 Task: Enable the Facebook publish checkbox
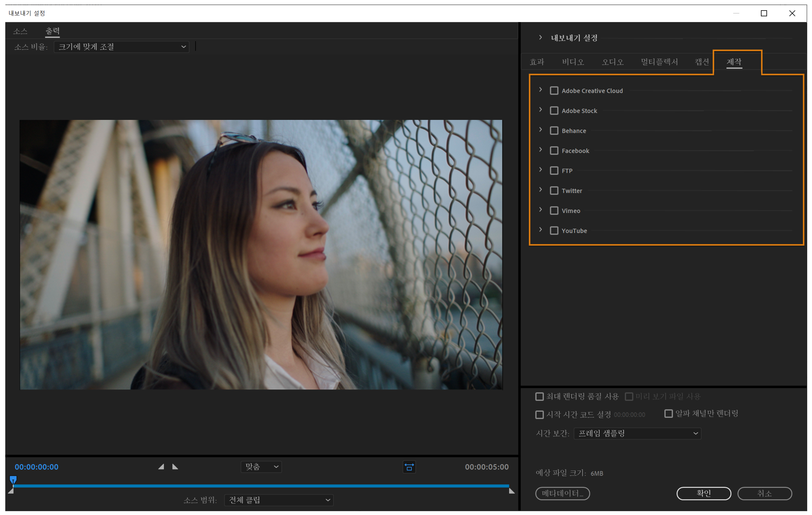pyautogui.click(x=554, y=151)
